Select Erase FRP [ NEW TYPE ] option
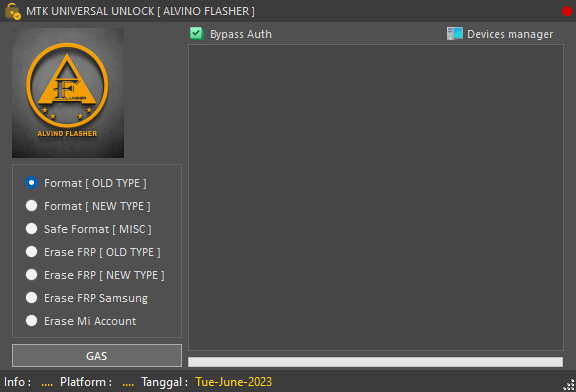Image resolution: width=576 pixels, height=392 pixels. coord(95,275)
